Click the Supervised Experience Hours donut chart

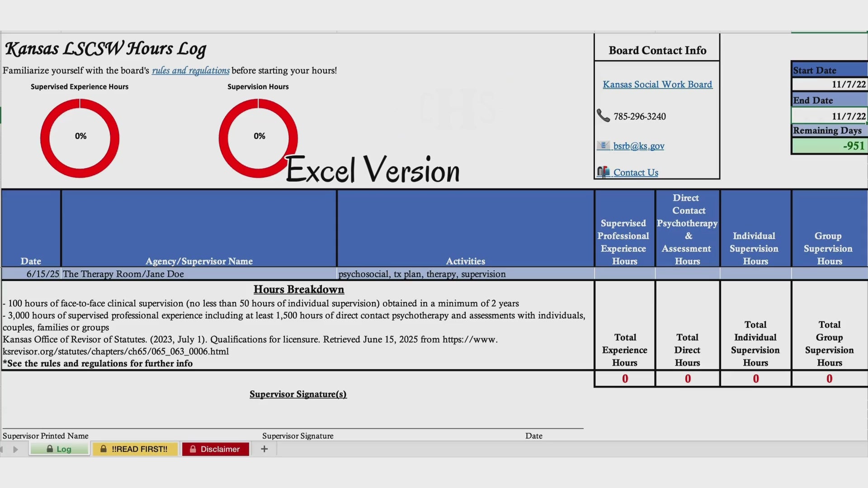(x=80, y=138)
